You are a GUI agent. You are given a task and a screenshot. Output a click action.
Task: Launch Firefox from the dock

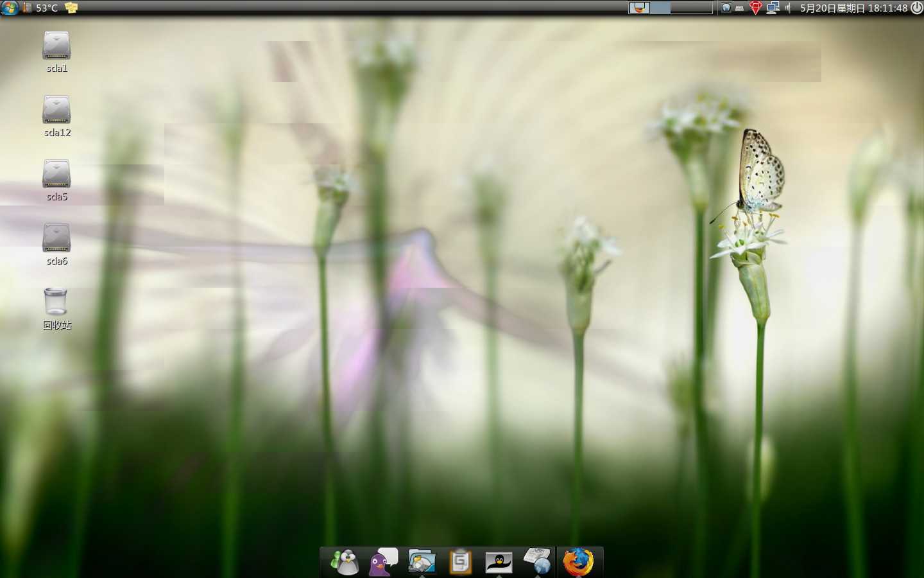(x=578, y=562)
